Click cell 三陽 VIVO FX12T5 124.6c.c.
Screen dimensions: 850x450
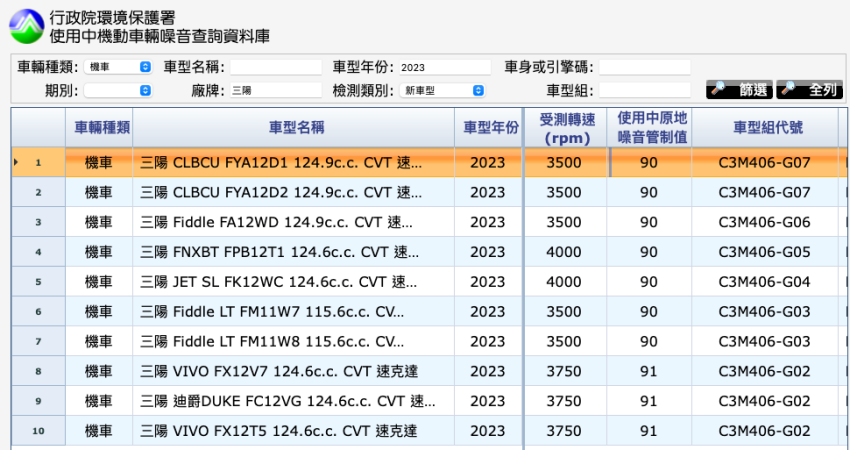pyautogui.click(x=293, y=430)
